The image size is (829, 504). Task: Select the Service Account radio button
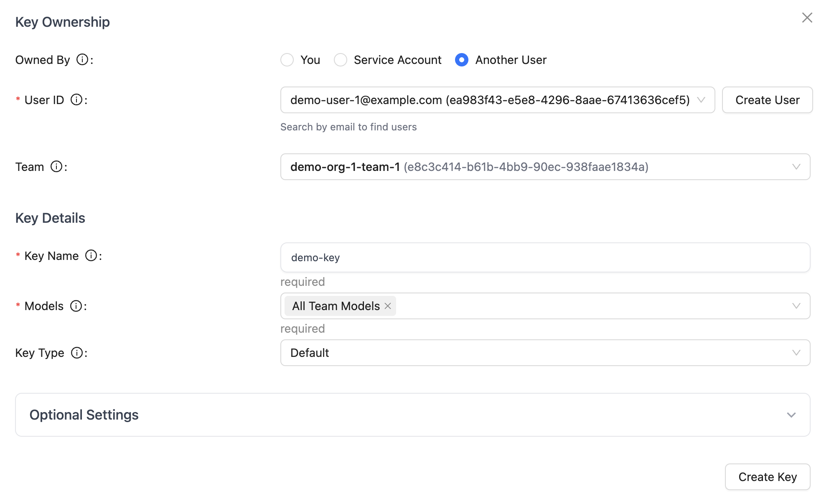[x=341, y=60]
